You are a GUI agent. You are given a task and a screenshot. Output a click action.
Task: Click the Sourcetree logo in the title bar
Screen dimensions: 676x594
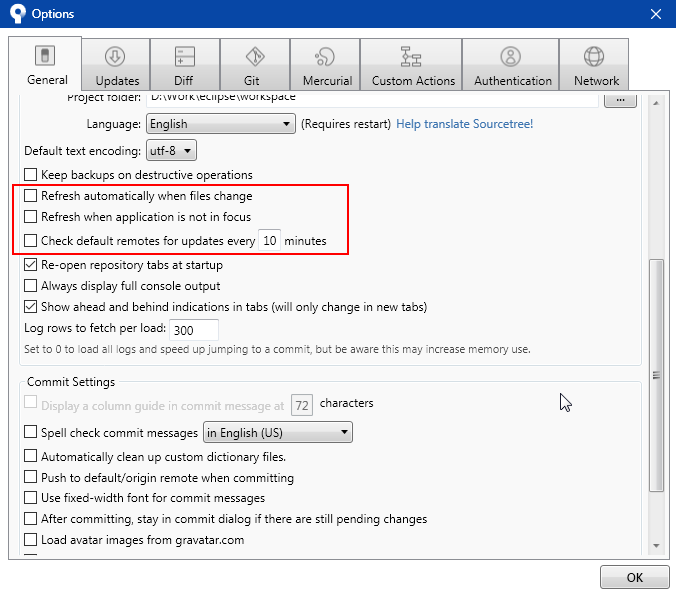[x=17, y=13]
